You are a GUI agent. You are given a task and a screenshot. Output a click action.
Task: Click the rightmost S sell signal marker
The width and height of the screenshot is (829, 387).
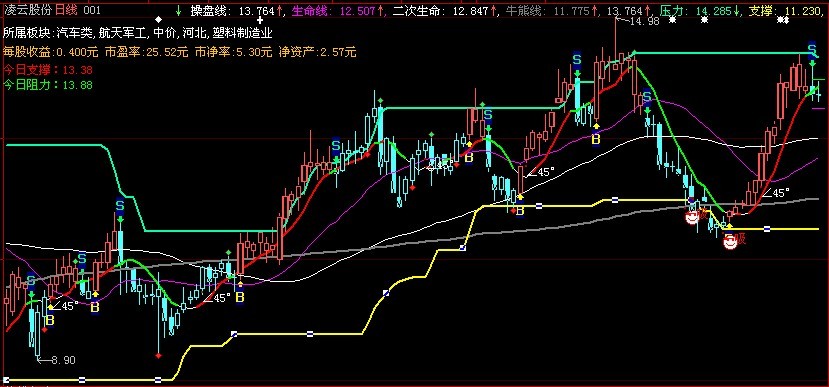(812, 49)
